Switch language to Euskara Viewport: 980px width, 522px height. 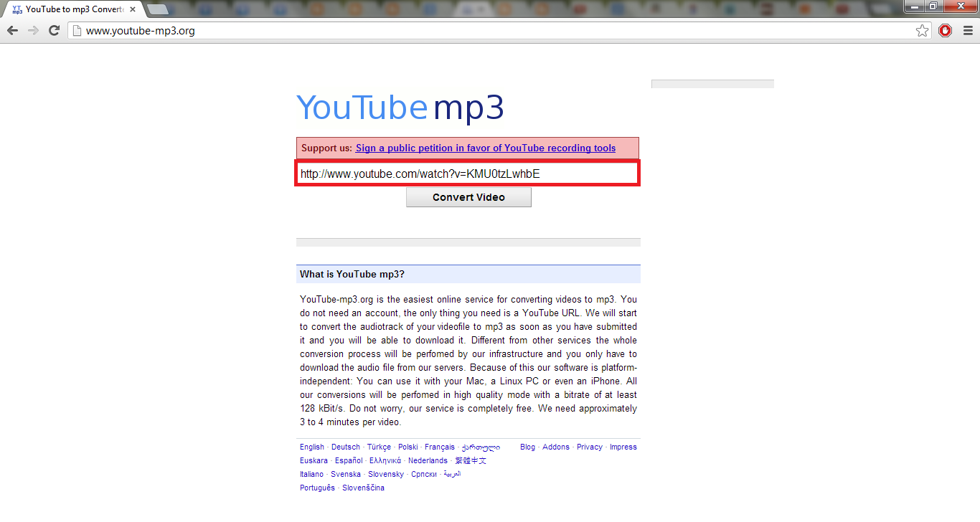point(314,461)
